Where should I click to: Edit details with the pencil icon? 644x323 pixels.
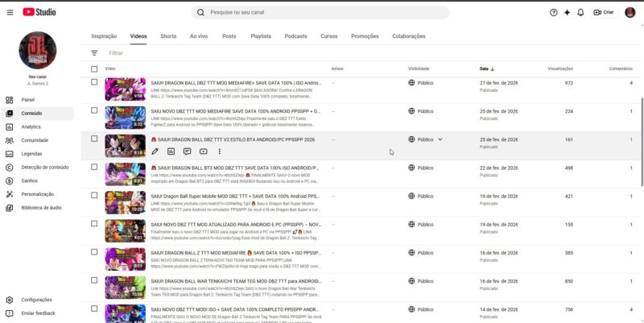point(155,151)
